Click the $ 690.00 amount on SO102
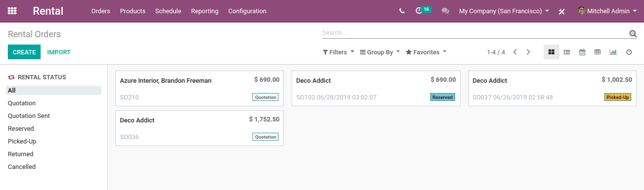The height and width of the screenshot is (190, 644). pyautogui.click(x=443, y=79)
